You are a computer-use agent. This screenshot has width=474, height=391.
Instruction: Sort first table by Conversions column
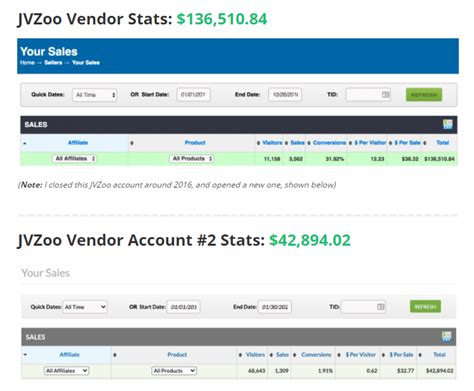(329, 143)
